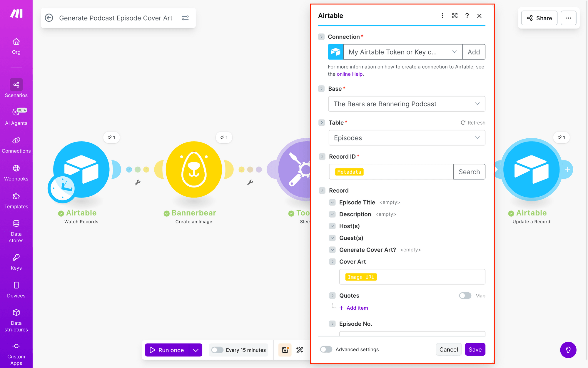Click the panel help question mark
Screen dimensions: 588x368
[x=467, y=16]
